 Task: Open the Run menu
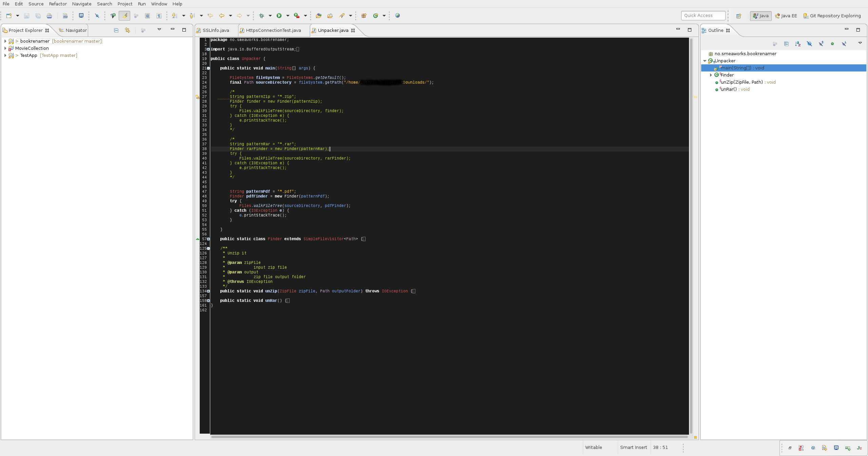(x=142, y=4)
